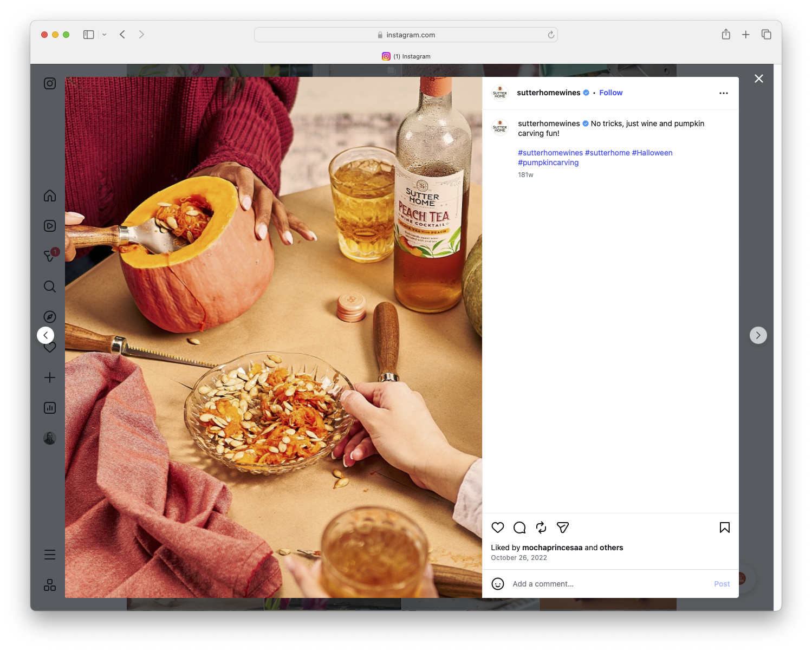This screenshot has width=812, height=651.
Task: Create new post plus icon
Action: coord(50,377)
